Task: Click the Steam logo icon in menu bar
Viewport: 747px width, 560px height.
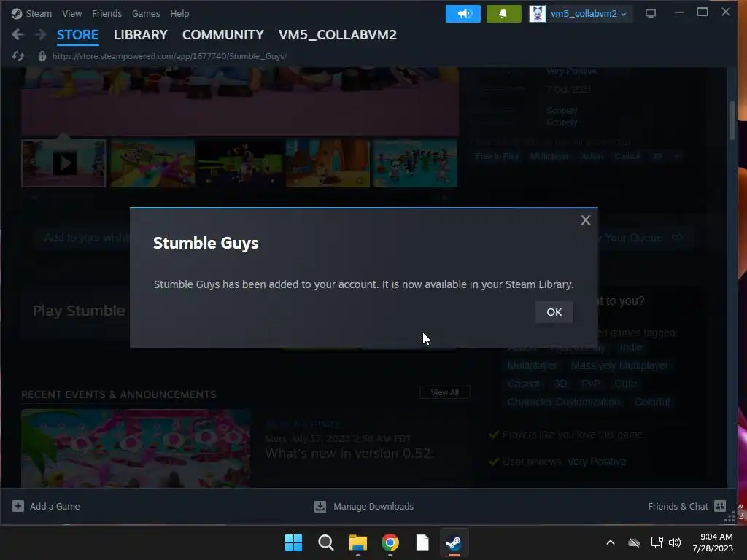Action: click(17, 13)
